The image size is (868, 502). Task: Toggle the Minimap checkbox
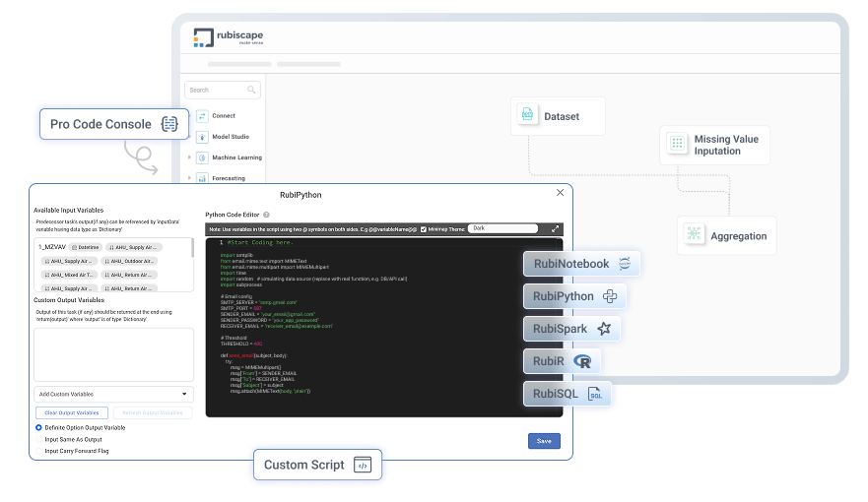pos(424,229)
